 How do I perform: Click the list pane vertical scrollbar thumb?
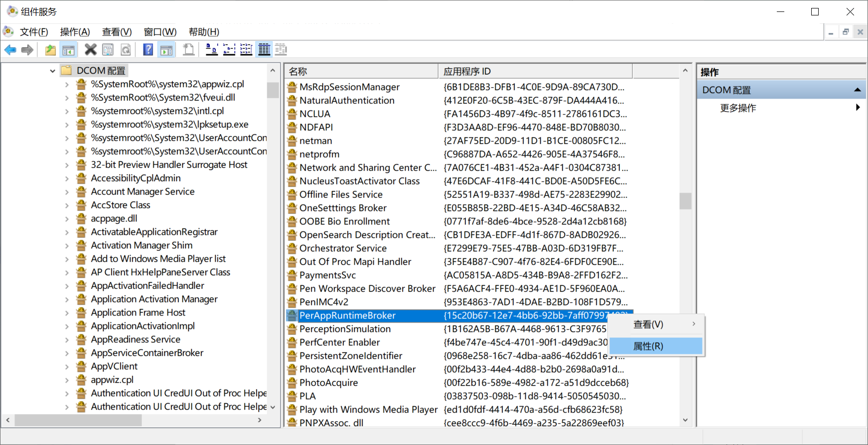pyautogui.click(x=685, y=201)
